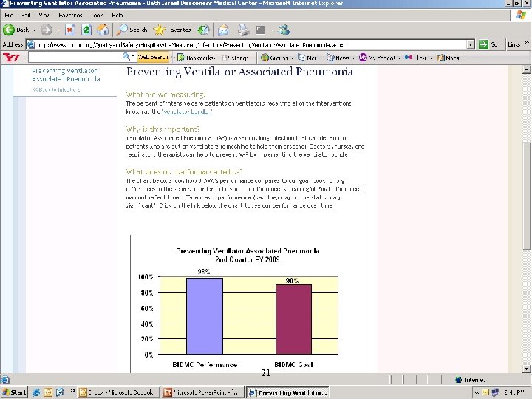Open the Search pane

[x=132, y=30]
